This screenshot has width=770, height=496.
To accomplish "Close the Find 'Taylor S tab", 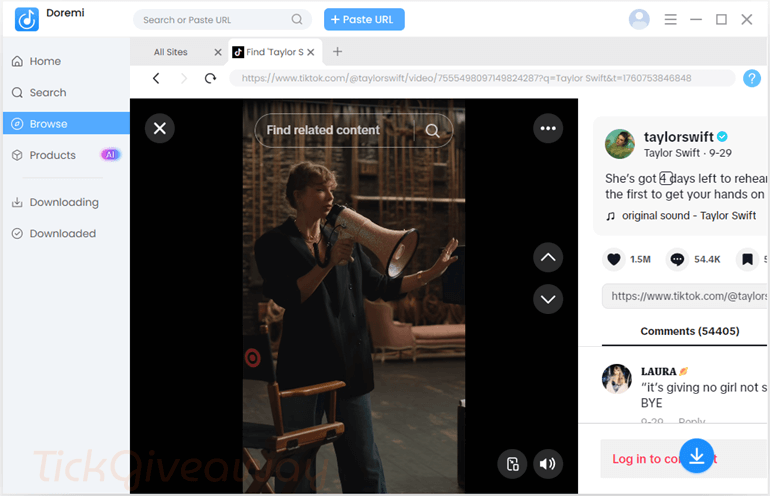I will [x=310, y=52].
